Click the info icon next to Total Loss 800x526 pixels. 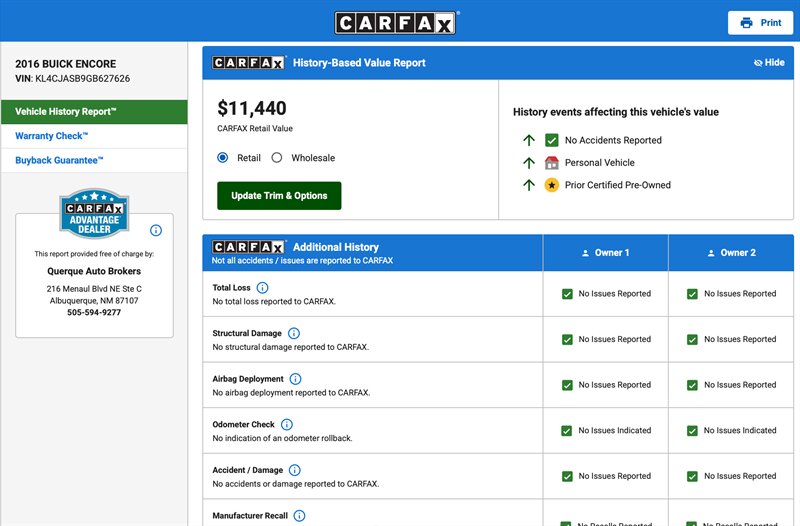[263, 288]
